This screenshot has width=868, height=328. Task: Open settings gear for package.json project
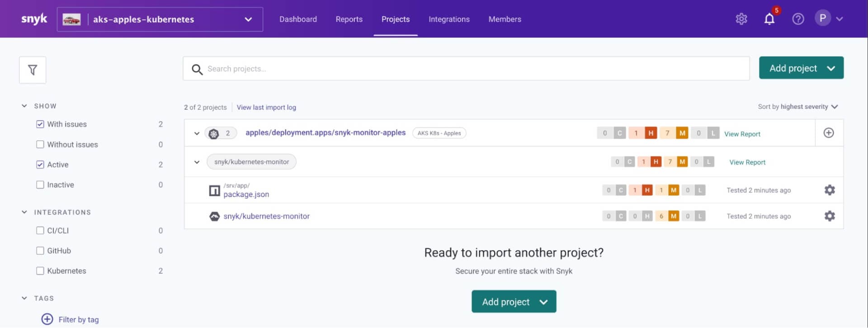coord(830,190)
